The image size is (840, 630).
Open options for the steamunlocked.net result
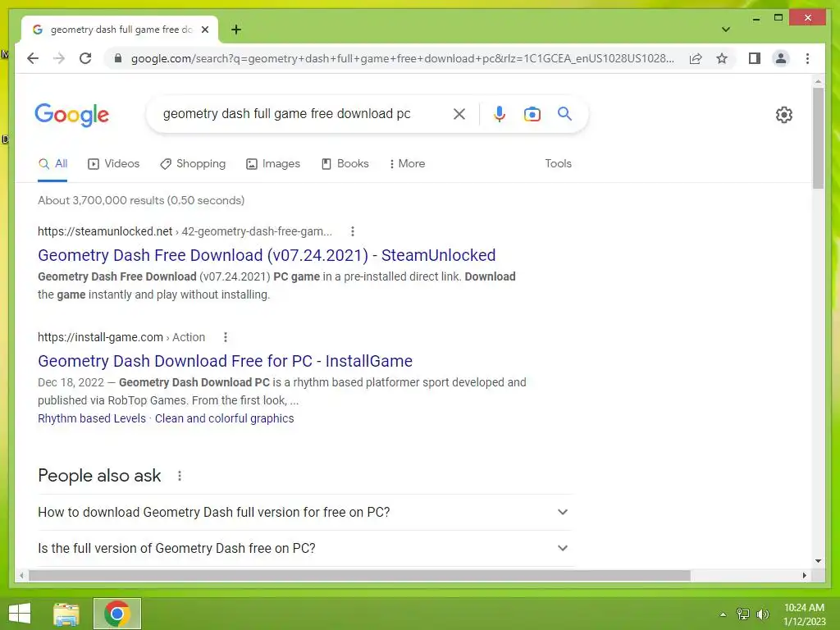pyautogui.click(x=353, y=231)
